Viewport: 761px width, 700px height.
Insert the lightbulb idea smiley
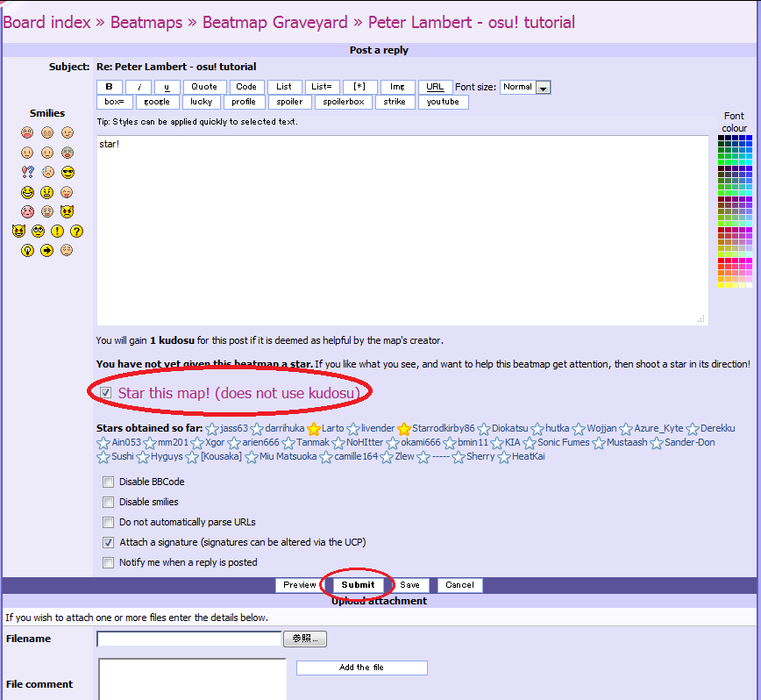(x=27, y=251)
